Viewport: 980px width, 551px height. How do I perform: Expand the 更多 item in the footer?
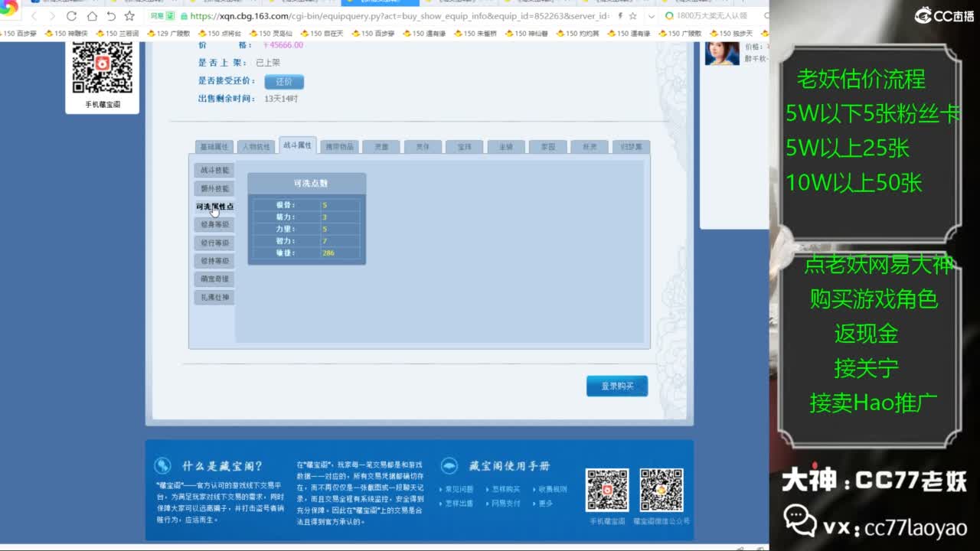545,504
